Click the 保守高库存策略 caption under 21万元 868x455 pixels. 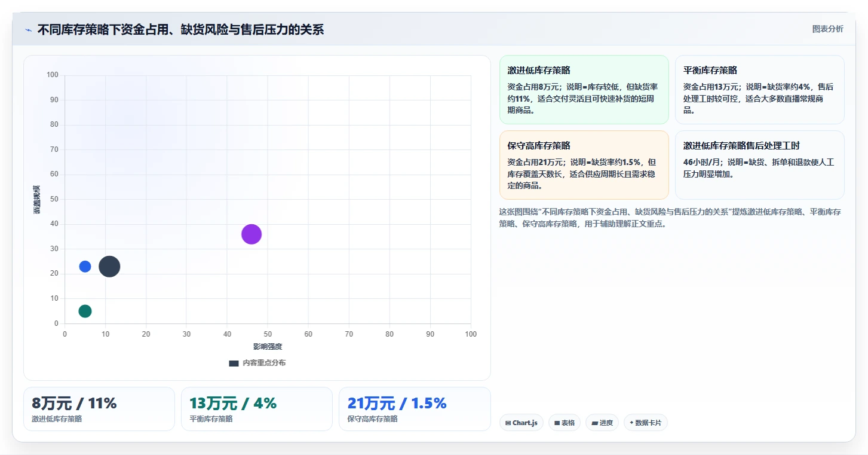[x=372, y=419]
